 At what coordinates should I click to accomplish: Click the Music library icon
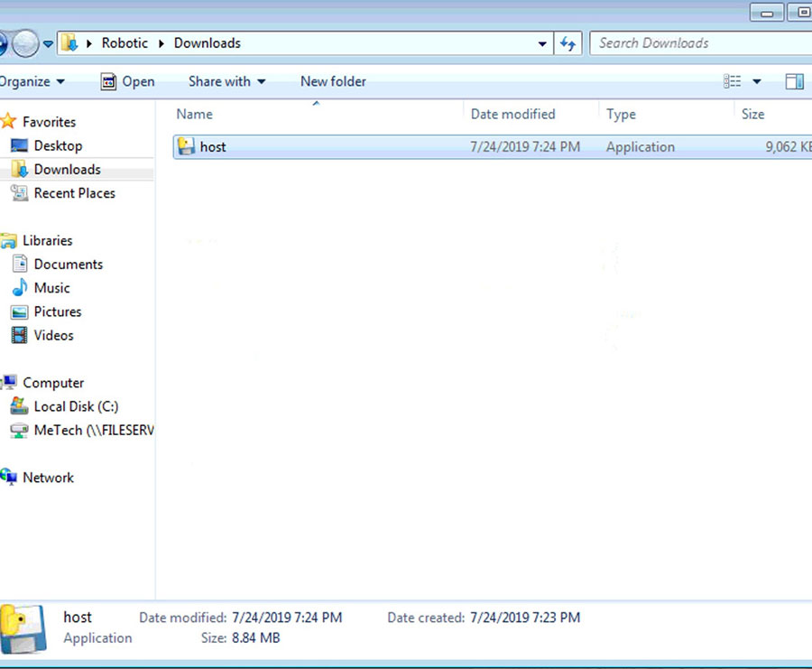(19, 288)
